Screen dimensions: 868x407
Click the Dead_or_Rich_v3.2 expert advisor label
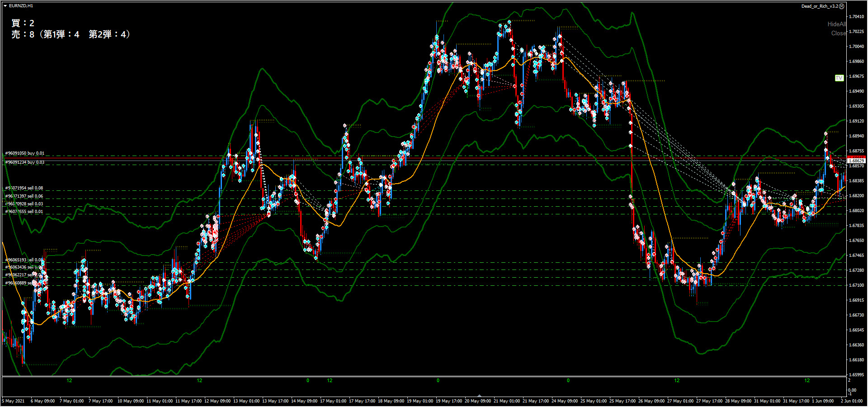pos(820,6)
